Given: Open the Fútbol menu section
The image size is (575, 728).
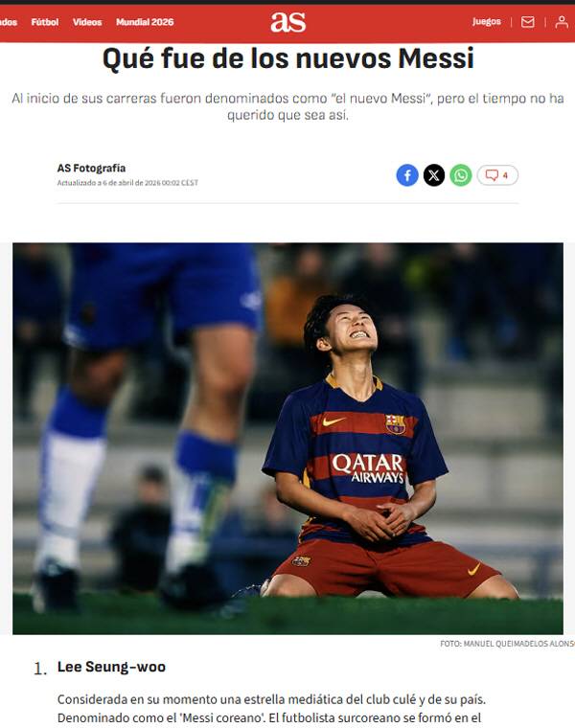Looking at the screenshot, I should click(x=45, y=22).
